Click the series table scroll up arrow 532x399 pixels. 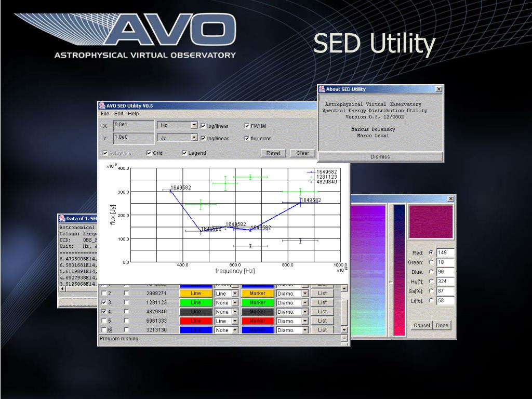[x=344, y=288]
